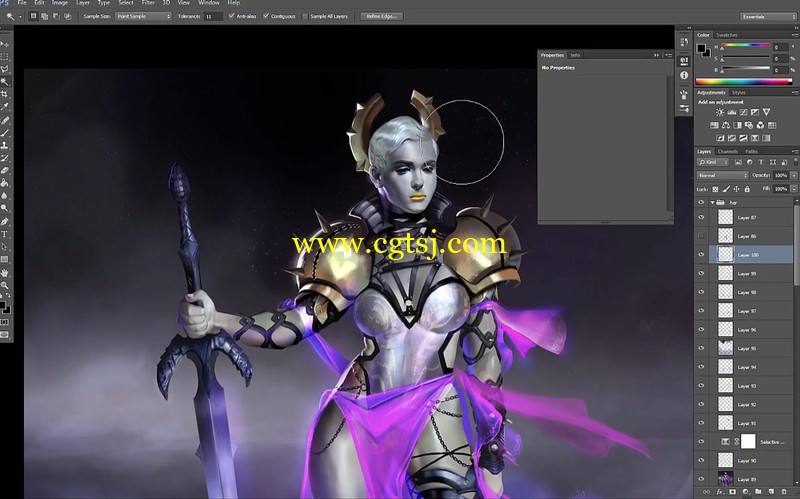800x499 pixels.
Task: Click the Tolerance input field
Action: (213, 17)
